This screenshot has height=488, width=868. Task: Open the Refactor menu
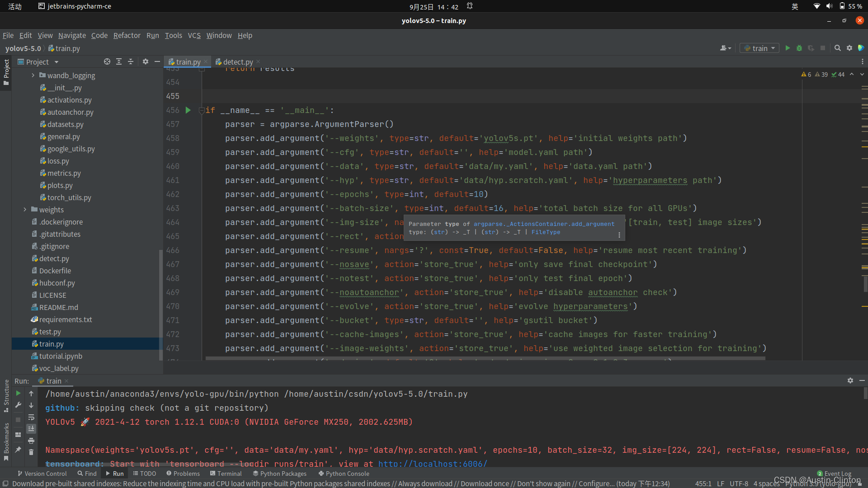tap(127, 35)
